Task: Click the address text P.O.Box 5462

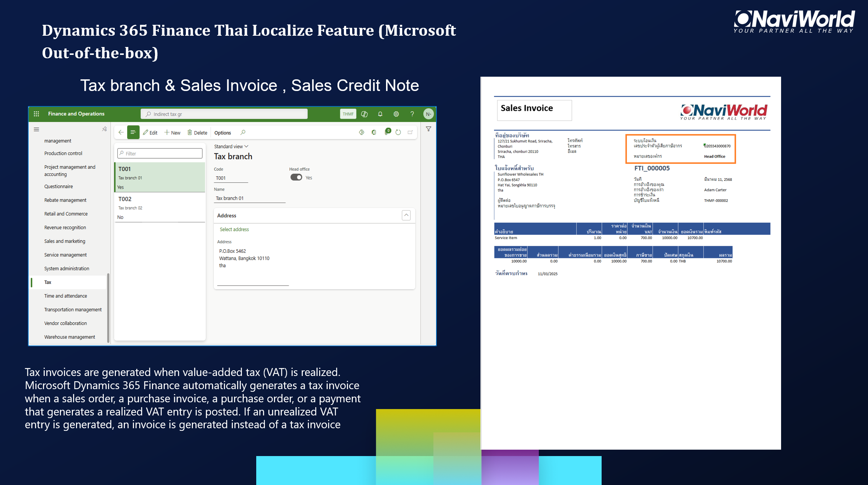Action: coord(233,251)
